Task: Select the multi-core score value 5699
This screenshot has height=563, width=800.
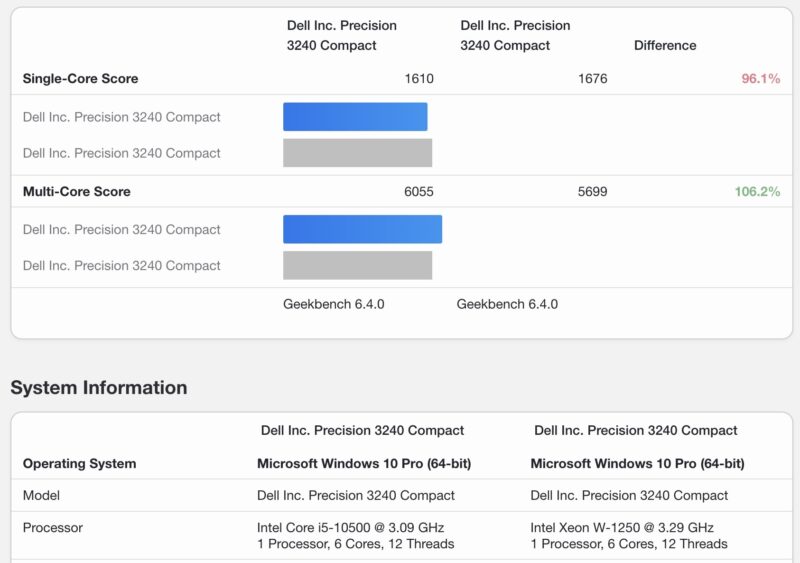Action: tap(592, 191)
